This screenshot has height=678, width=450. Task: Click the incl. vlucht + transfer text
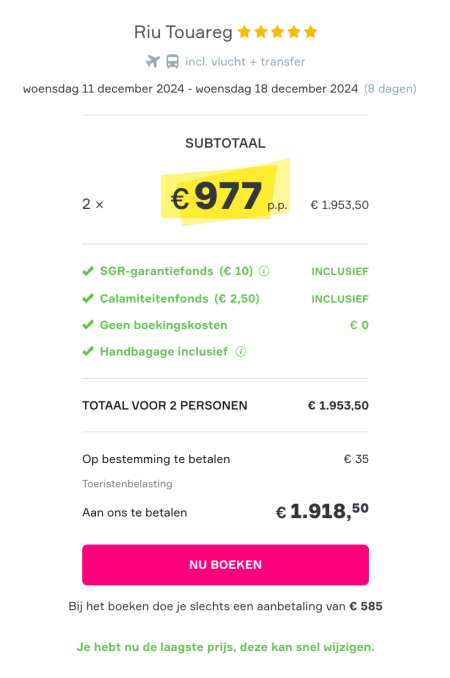tap(245, 62)
